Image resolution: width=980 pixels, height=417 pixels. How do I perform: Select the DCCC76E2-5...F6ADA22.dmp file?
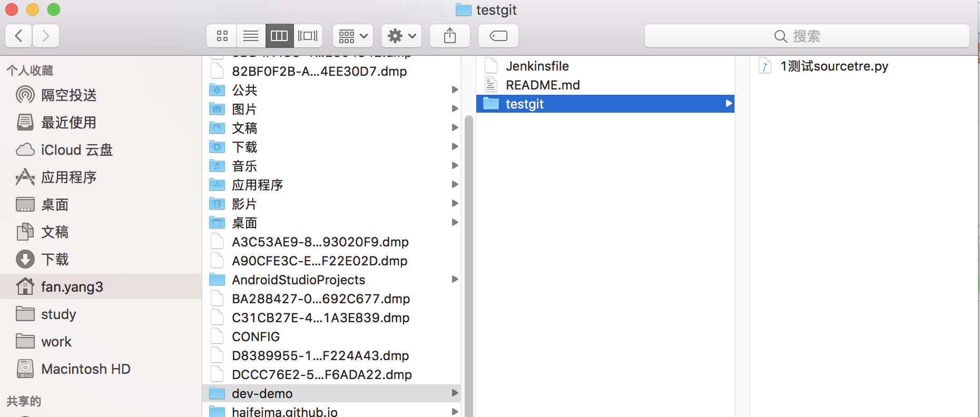(x=331, y=374)
